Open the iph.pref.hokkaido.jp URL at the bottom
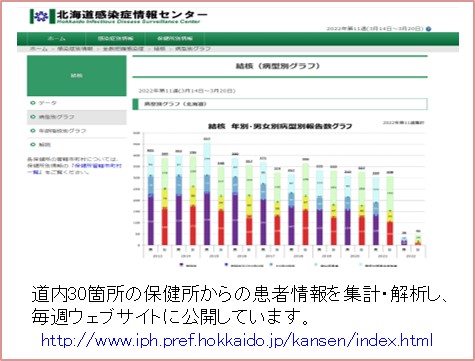Image resolution: width=475 pixels, height=361 pixels. click(x=237, y=341)
